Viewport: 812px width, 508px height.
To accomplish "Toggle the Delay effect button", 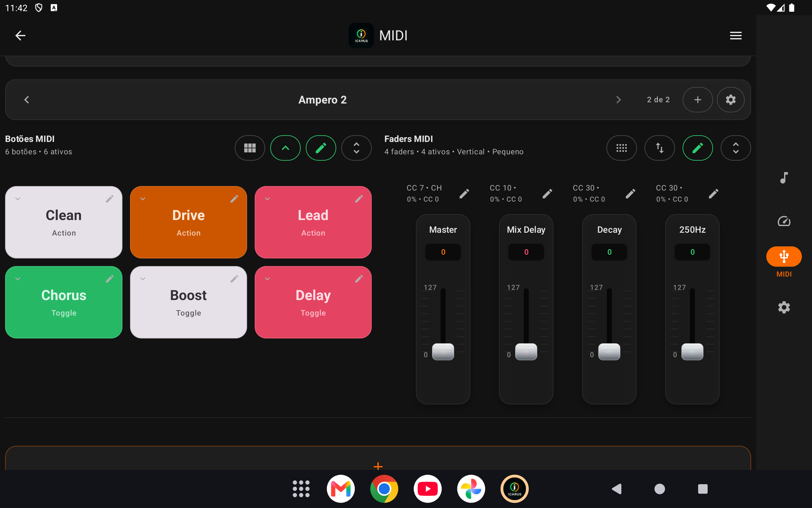I will pos(313,302).
